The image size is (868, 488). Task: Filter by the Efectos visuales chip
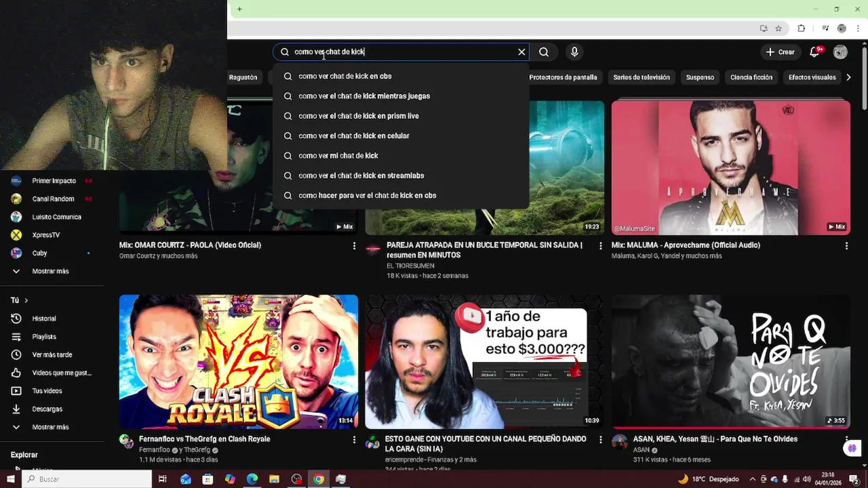812,77
